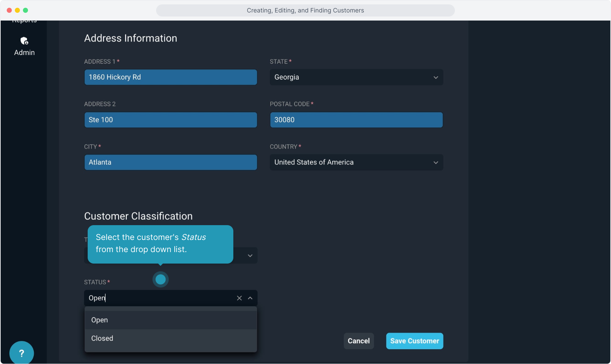
Task: Open the Country dropdown list
Action: (356, 162)
